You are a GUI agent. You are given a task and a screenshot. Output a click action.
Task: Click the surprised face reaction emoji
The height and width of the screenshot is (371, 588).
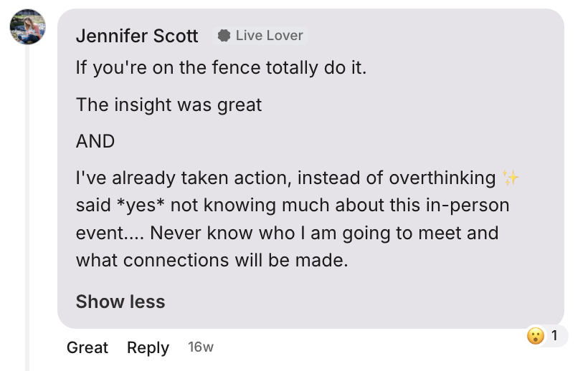click(x=535, y=335)
